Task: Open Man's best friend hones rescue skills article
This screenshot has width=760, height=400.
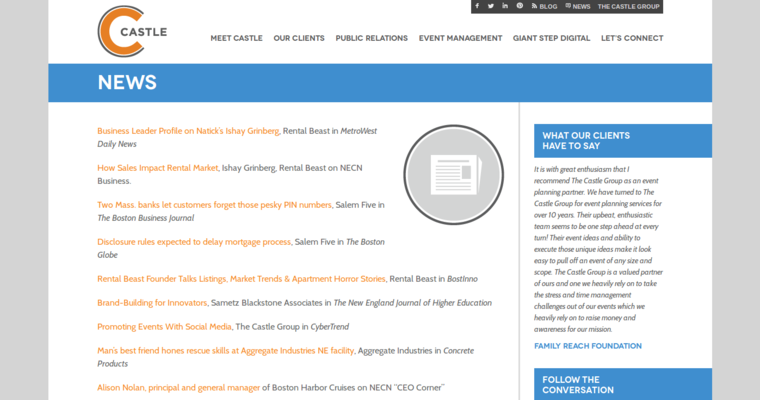Action: click(x=225, y=351)
